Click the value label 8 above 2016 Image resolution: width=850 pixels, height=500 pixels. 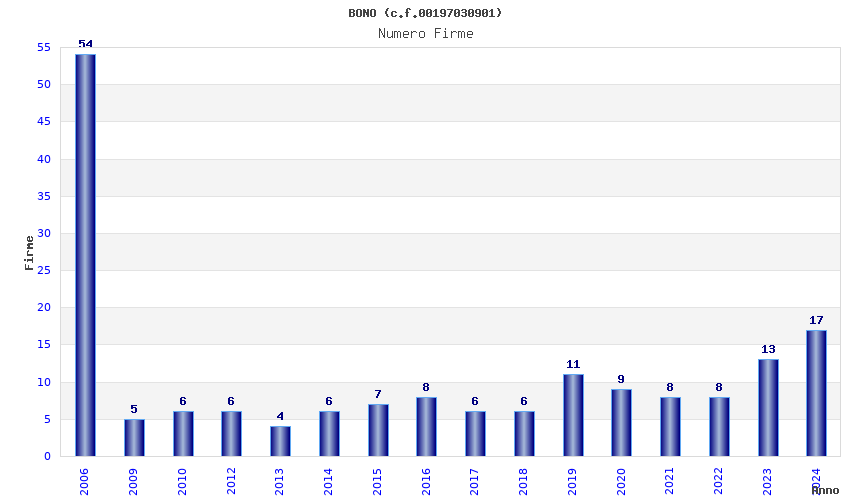click(426, 387)
